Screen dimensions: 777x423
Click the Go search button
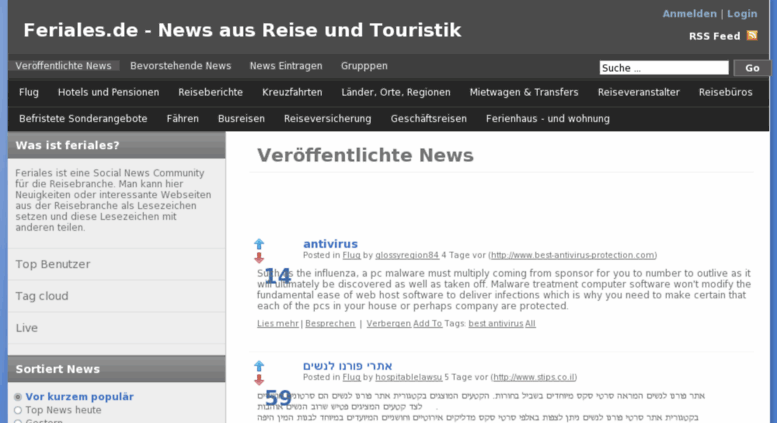[752, 68]
